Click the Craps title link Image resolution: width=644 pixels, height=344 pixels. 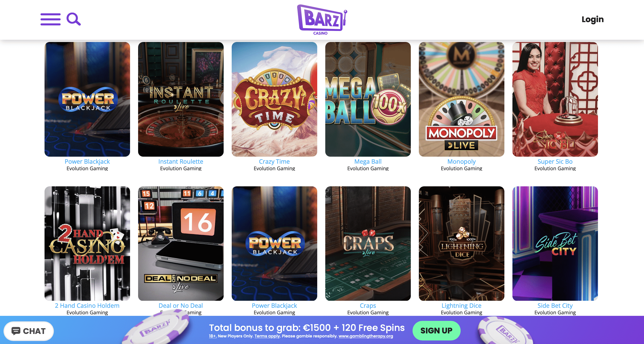click(x=368, y=306)
